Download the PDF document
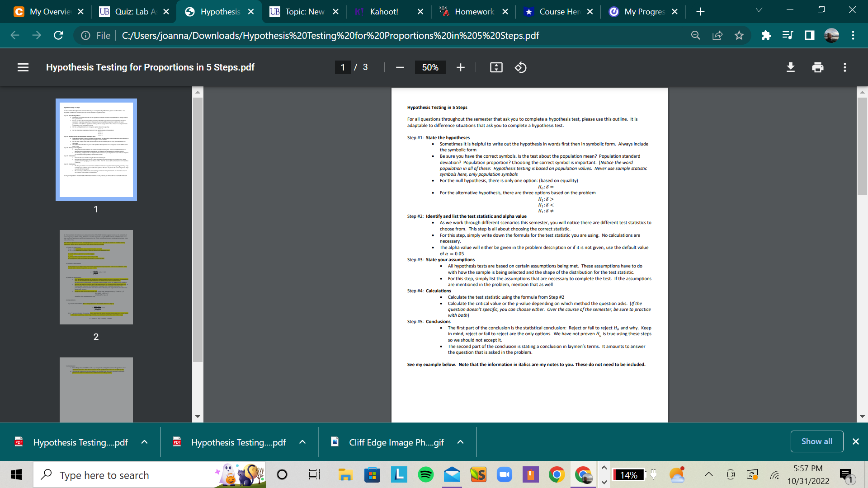 click(790, 67)
